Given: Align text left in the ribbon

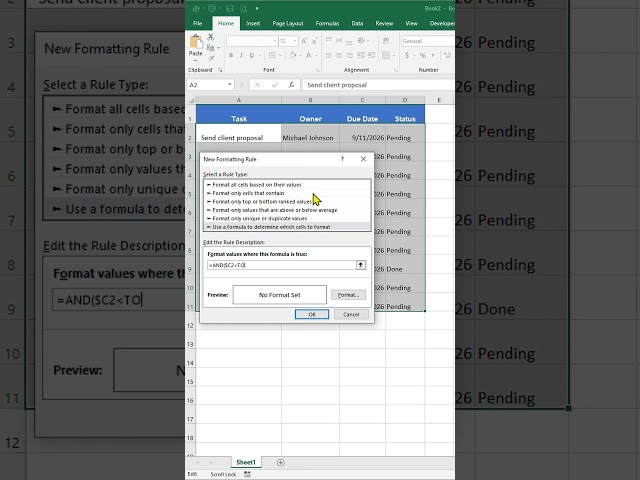Looking at the screenshot, I should coord(329,55).
